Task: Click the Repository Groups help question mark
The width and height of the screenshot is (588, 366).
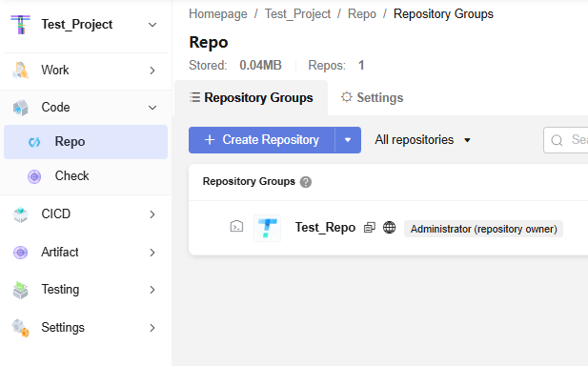Action: pyautogui.click(x=306, y=182)
